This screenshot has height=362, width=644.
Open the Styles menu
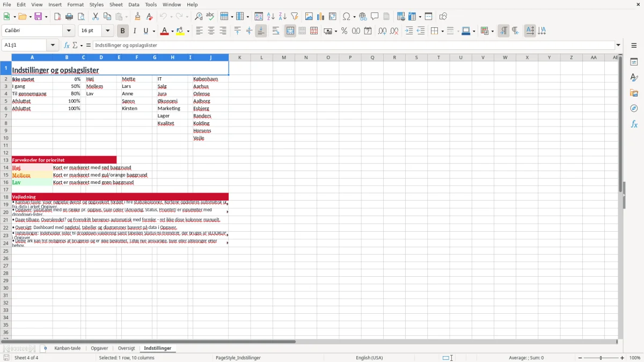97,4
